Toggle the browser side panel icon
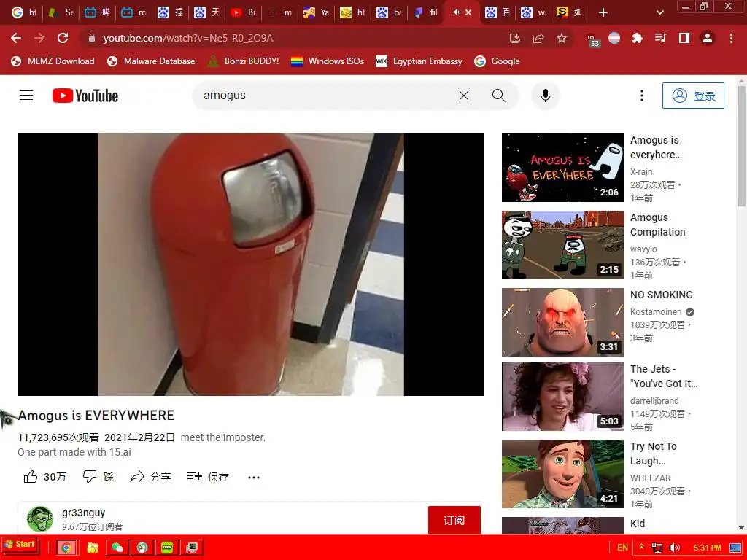The height and width of the screenshot is (560, 747). (684, 38)
